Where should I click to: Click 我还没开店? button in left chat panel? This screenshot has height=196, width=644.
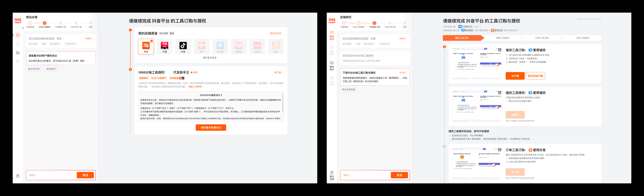point(34,69)
